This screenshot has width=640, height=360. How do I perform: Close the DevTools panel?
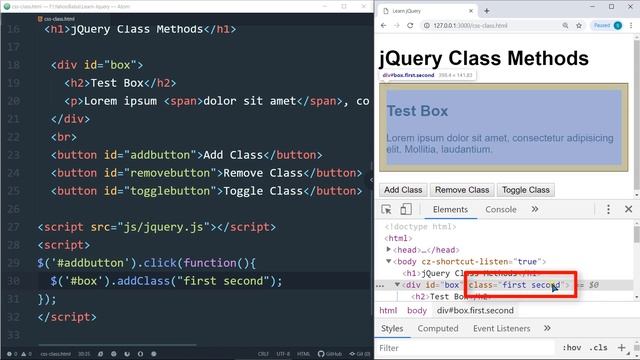click(629, 209)
